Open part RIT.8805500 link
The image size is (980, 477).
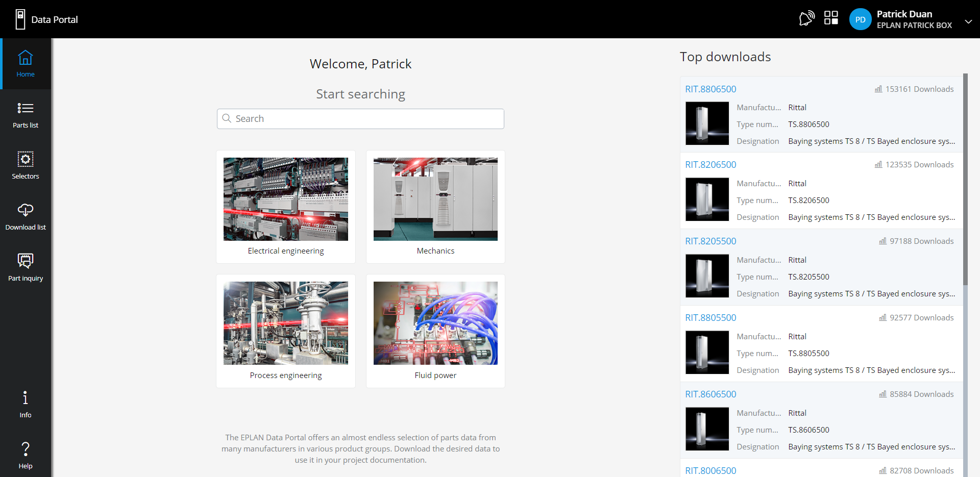tap(710, 318)
